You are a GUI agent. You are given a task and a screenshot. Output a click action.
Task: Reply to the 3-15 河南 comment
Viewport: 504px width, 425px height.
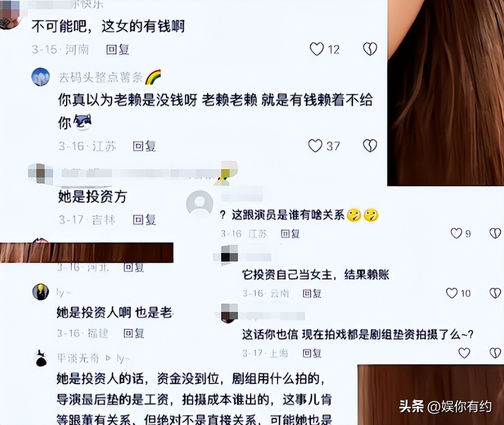(118, 50)
